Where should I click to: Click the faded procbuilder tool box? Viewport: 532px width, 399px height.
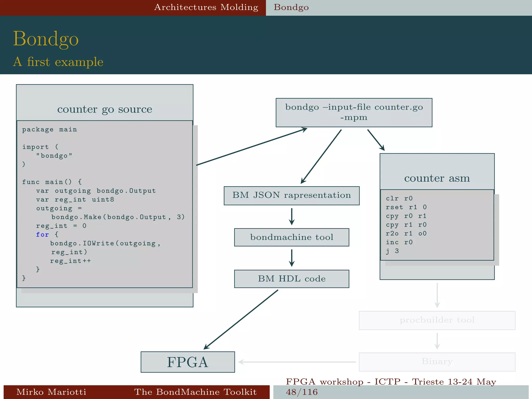coord(437,320)
